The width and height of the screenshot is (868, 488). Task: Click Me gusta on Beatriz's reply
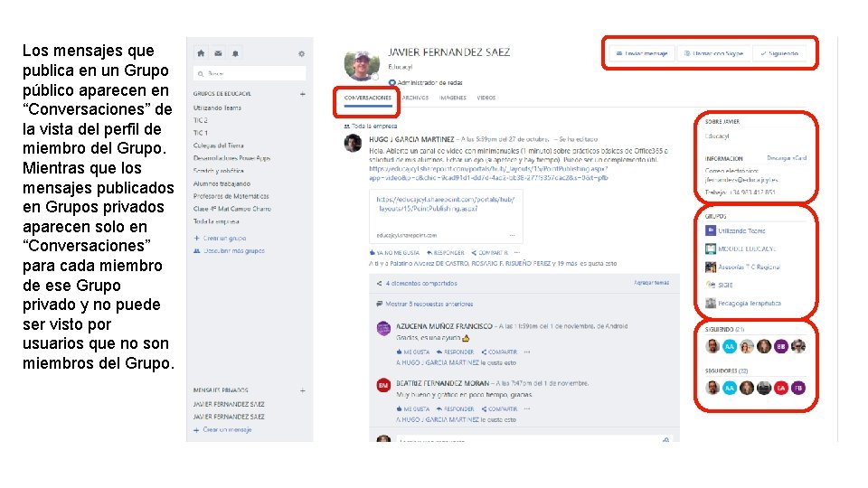tap(413, 408)
